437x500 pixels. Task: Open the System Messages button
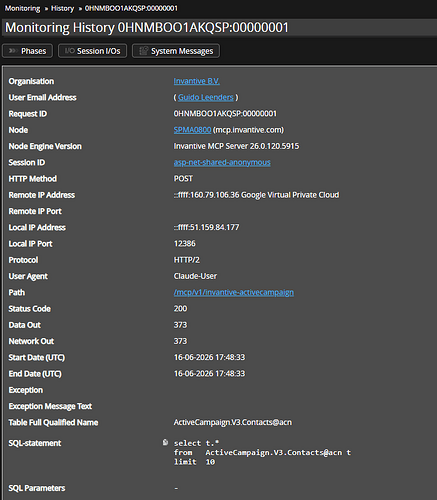(x=176, y=51)
